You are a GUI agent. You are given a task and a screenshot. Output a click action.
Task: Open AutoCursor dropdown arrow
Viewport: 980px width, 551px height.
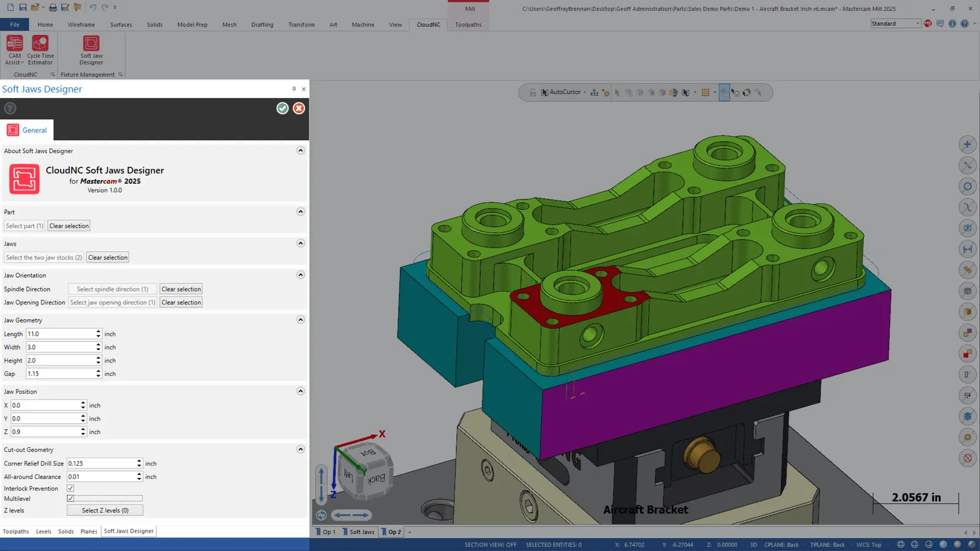585,92
